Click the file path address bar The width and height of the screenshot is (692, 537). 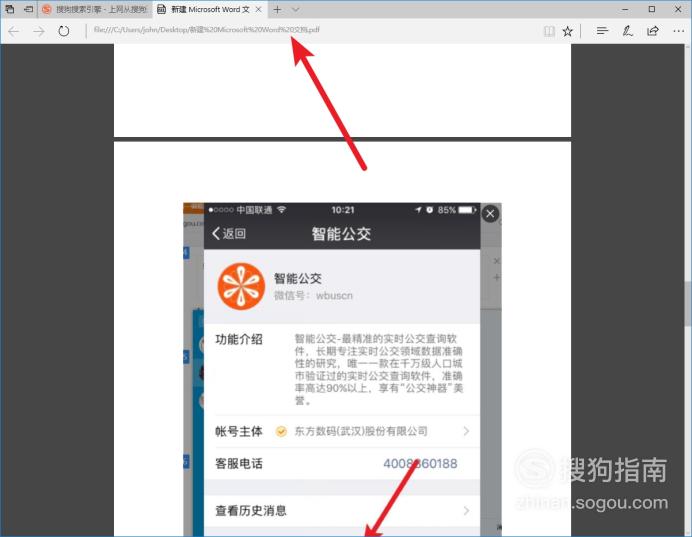tap(206, 30)
